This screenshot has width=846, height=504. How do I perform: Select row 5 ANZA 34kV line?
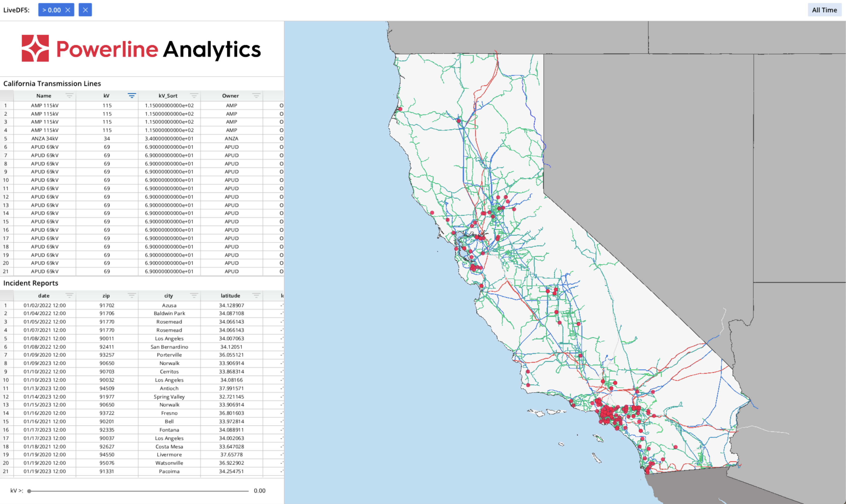click(x=45, y=139)
